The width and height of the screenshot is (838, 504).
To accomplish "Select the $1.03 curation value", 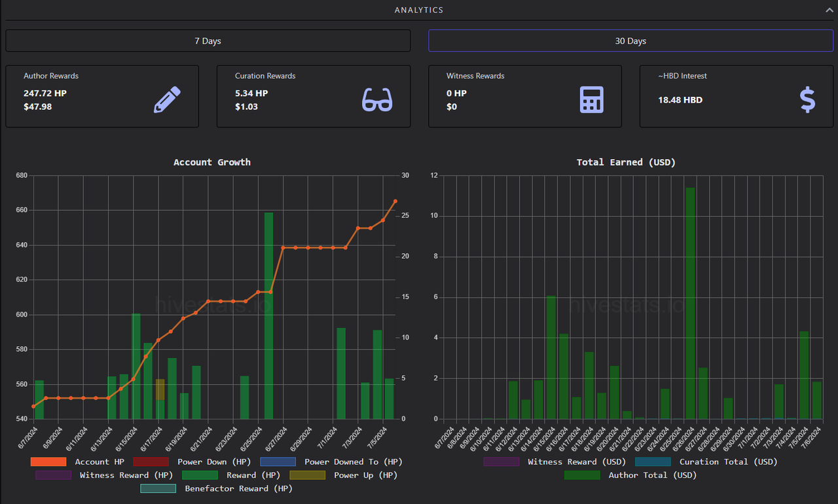I will 247,107.
